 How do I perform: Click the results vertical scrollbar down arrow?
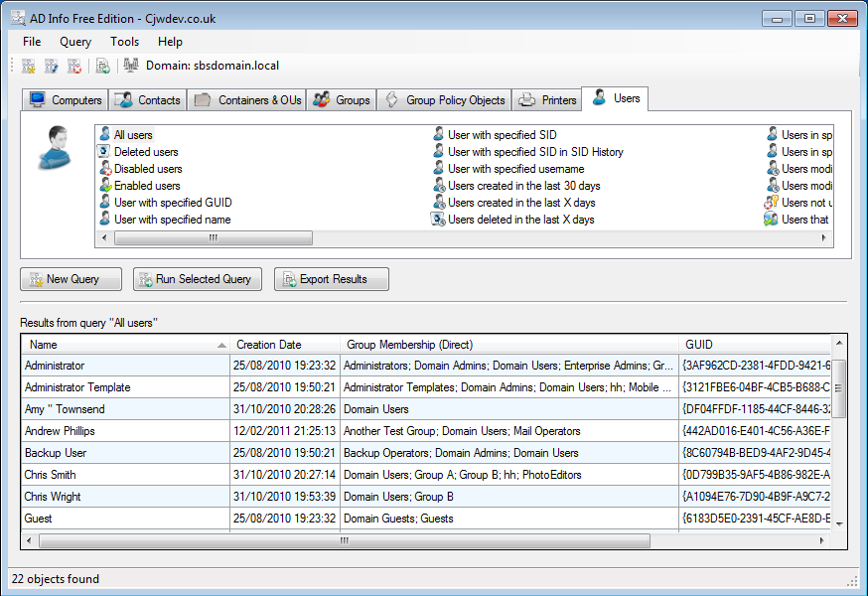[839, 522]
